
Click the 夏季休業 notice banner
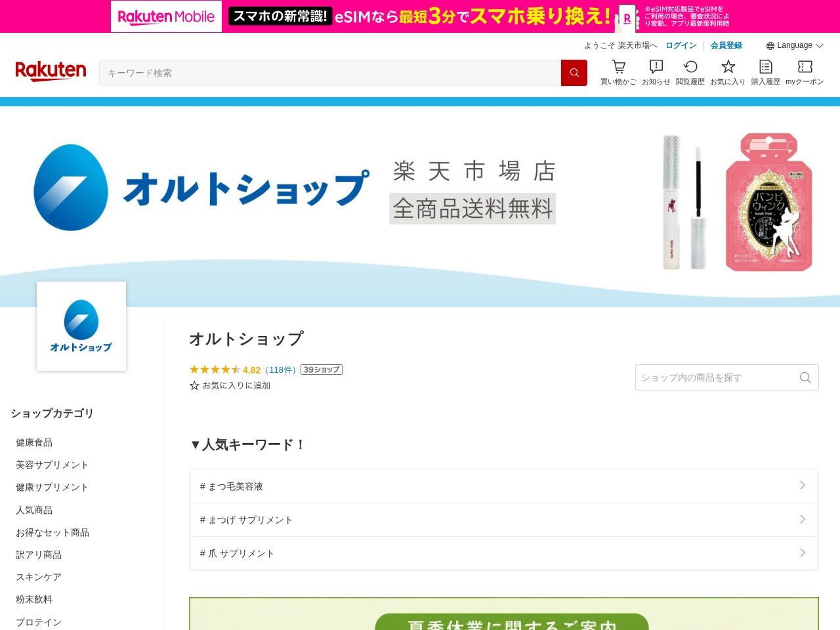[504, 614]
